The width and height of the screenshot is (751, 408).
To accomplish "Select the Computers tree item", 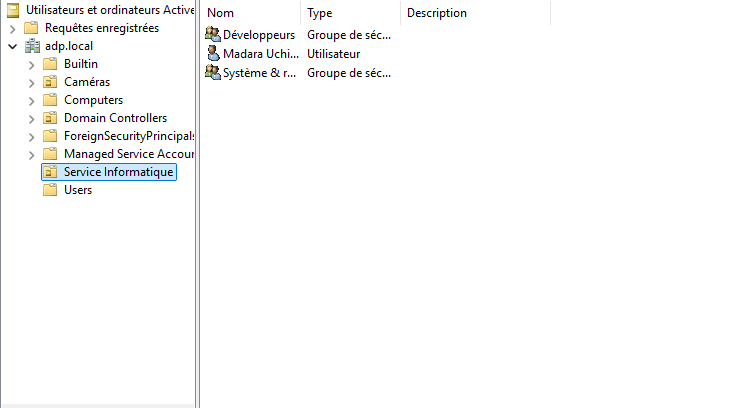I will [93, 100].
